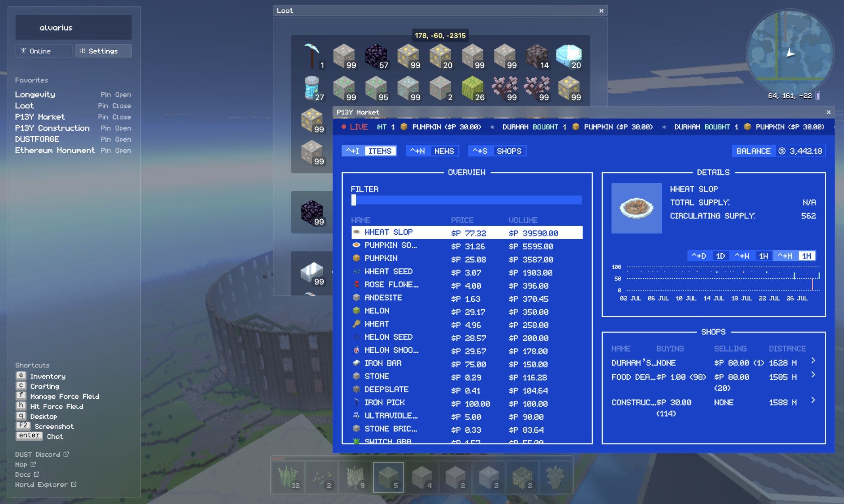
Task: Set chart range to 1M
Action: (x=806, y=256)
